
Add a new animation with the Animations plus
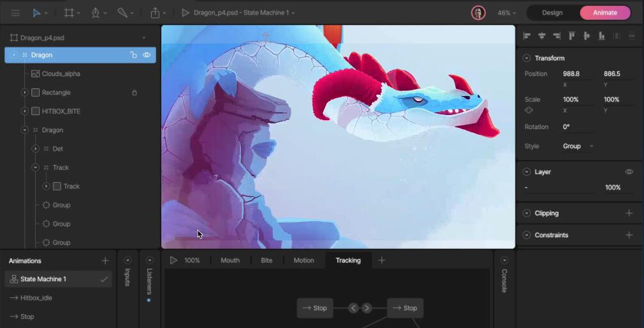coord(105,261)
